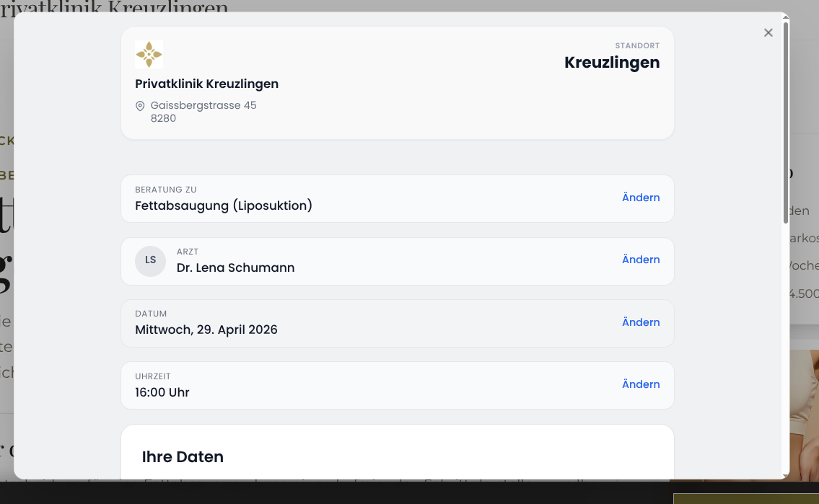This screenshot has width=819, height=504.
Task: Close the booking dialog with the X
Action: pyautogui.click(x=768, y=33)
